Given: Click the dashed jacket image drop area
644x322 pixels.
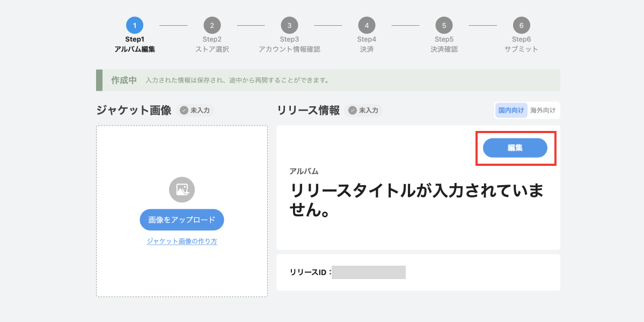Looking at the screenshot, I should (x=182, y=211).
